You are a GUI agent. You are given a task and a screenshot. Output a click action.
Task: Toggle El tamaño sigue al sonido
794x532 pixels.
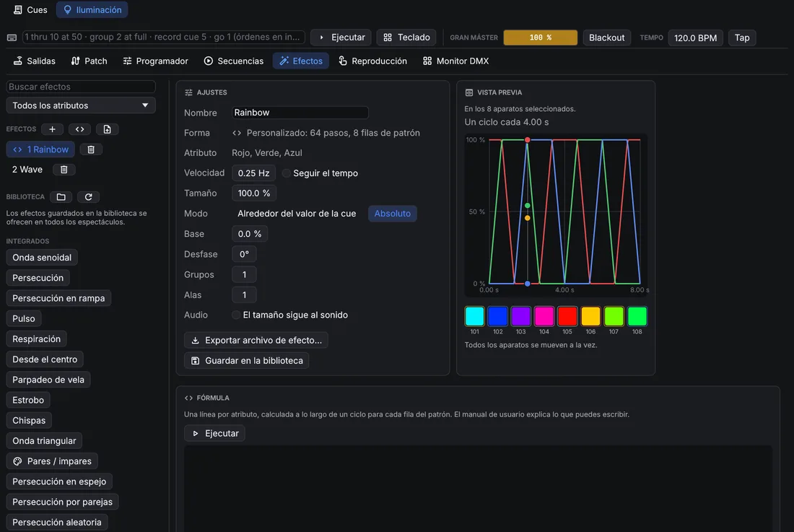pos(236,315)
